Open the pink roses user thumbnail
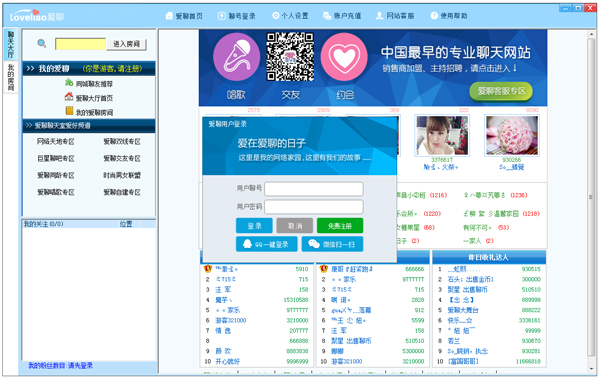Image resolution: width=600 pixels, height=378 pixels. click(x=512, y=136)
